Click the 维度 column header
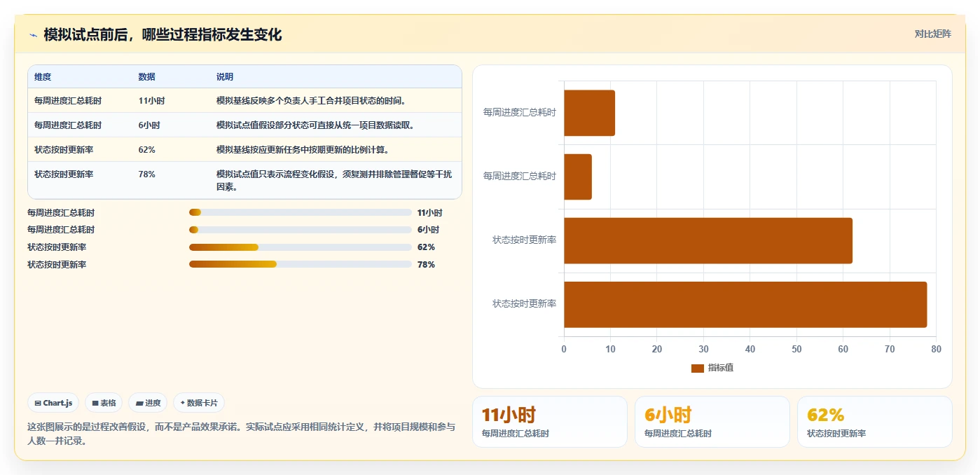Viewport: 980px width, 475px height. (43, 77)
